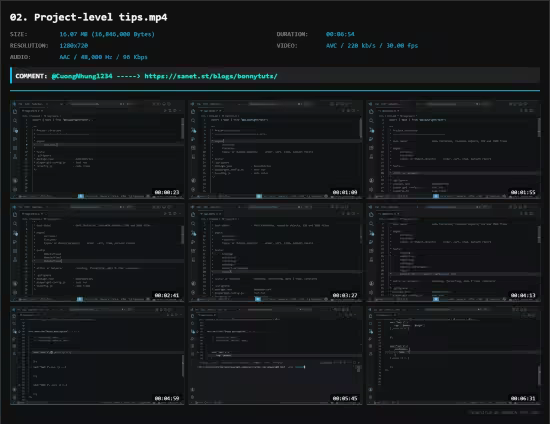Click Source Control icon in the 00:00:23 thumbnail
Image resolution: width=550 pixels, height=424 pixels.
tap(15, 130)
